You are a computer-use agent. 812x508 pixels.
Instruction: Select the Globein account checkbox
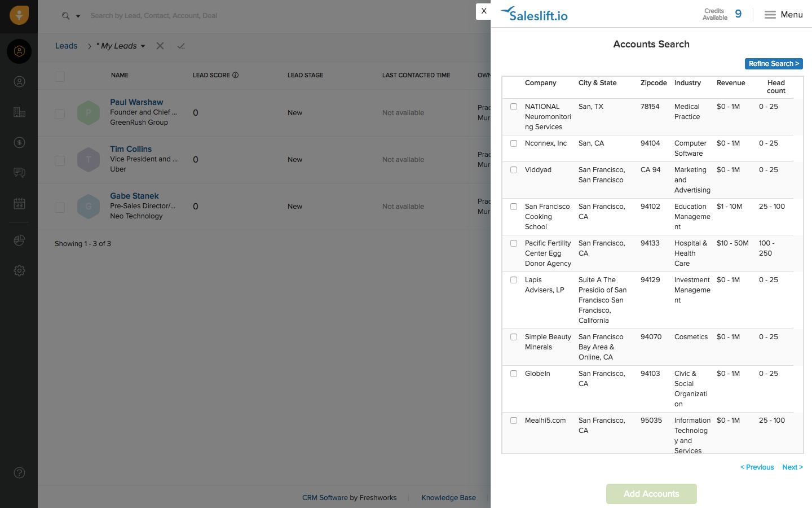[514, 374]
